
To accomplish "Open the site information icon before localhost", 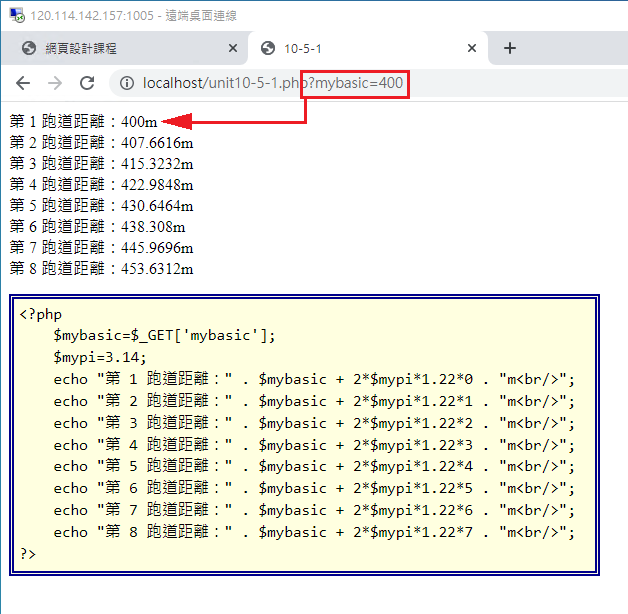I will point(127,83).
